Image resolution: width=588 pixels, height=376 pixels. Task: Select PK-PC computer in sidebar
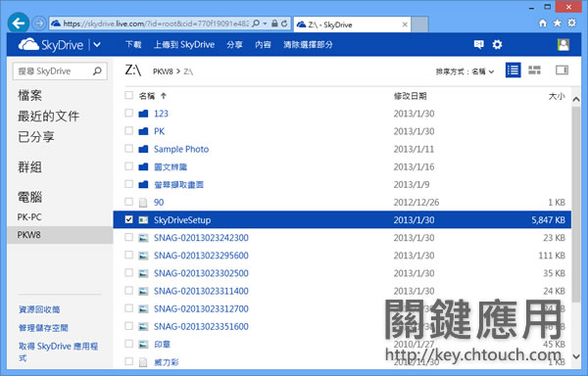coord(29,217)
